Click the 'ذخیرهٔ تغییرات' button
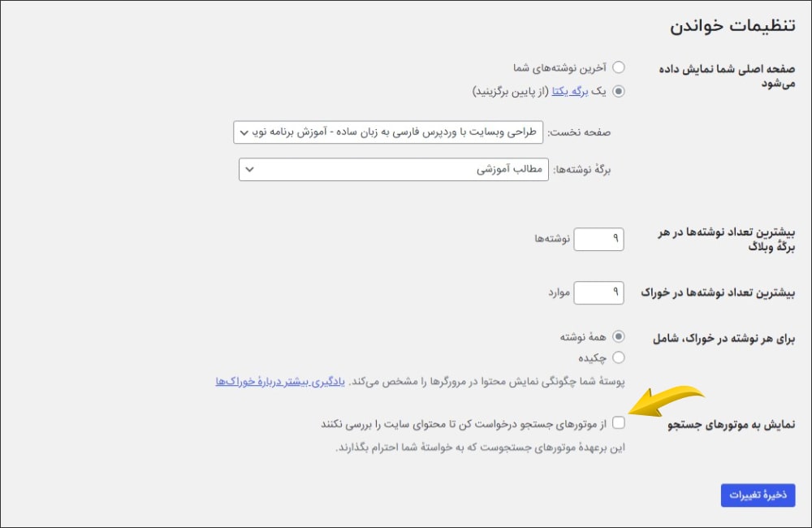Screen dimensions: 812x528 [758, 496]
